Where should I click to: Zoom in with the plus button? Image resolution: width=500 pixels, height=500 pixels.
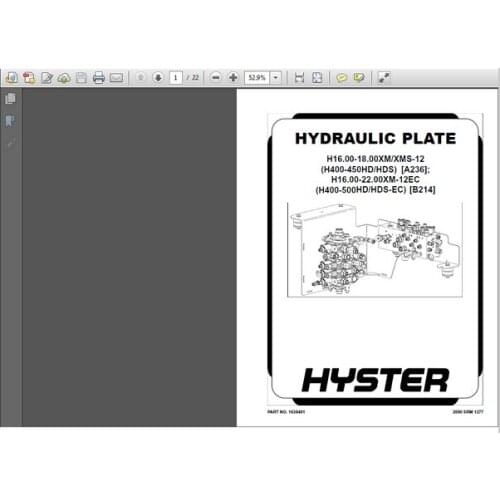click(233, 78)
